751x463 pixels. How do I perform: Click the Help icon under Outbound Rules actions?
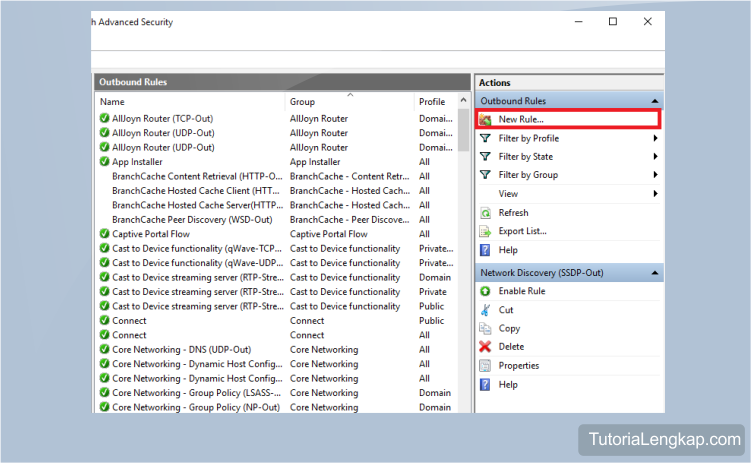[485, 250]
